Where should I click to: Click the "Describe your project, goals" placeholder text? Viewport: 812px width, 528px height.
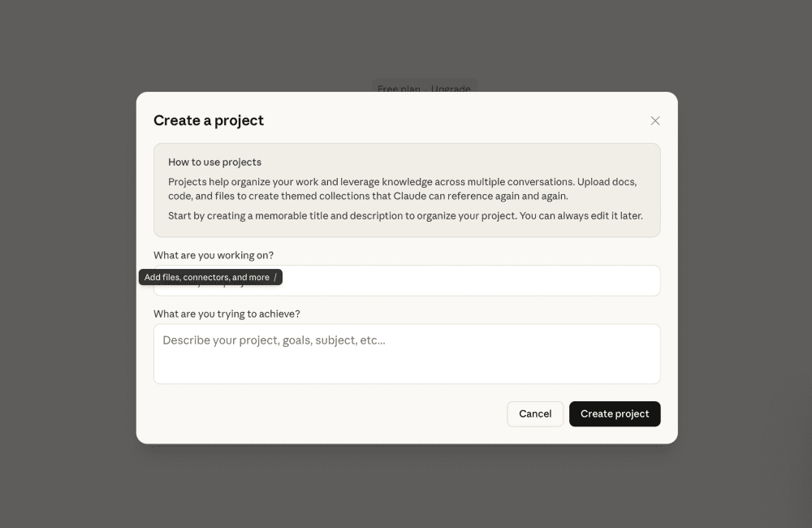pyautogui.click(x=274, y=340)
